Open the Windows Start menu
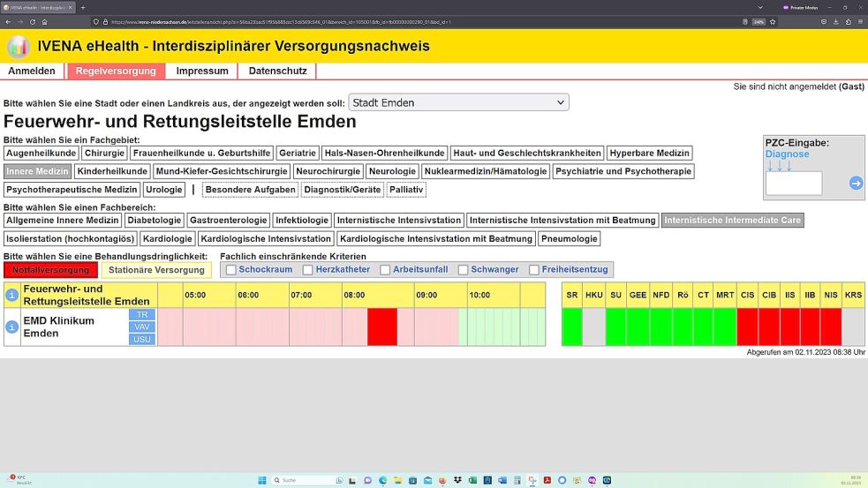Image resolution: width=868 pixels, height=488 pixels. click(262, 480)
